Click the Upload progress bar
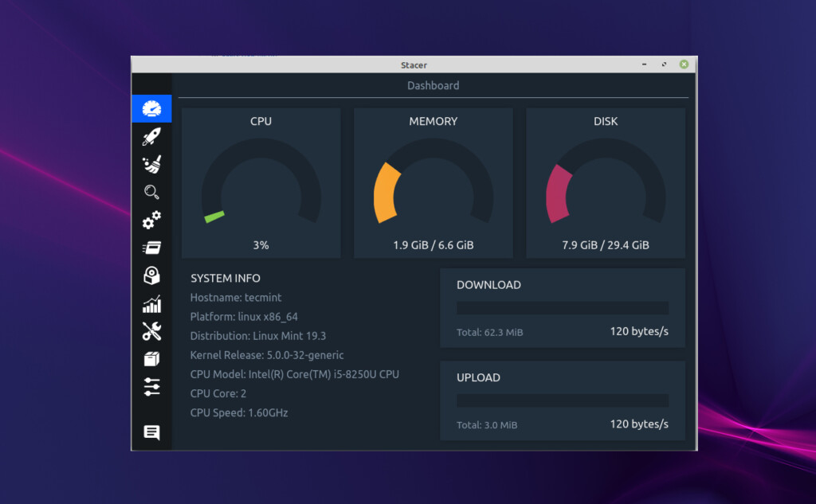The height and width of the screenshot is (504, 816). point(562,400)
